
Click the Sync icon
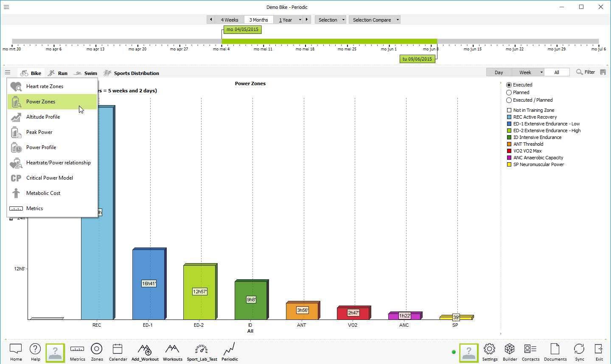579,349
